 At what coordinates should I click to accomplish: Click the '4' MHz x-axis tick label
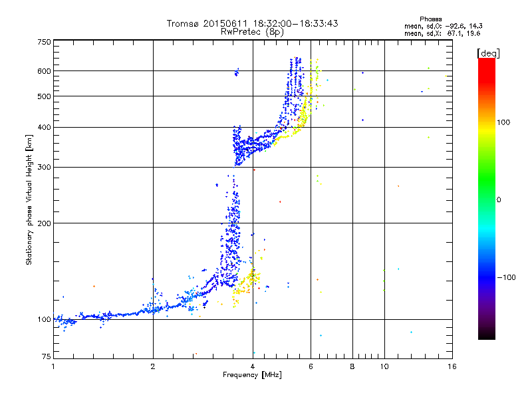coord(253,366)
